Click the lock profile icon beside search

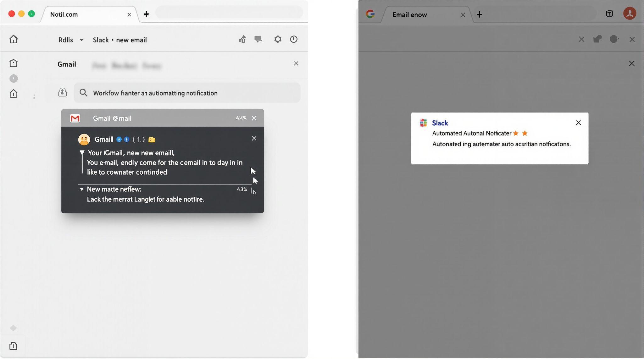(63, 92)
